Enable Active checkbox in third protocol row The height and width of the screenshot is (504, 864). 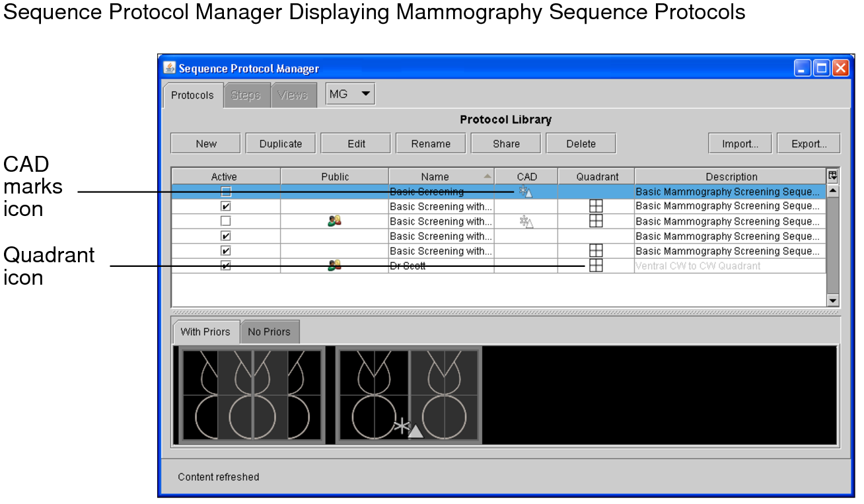click(226, 221)
